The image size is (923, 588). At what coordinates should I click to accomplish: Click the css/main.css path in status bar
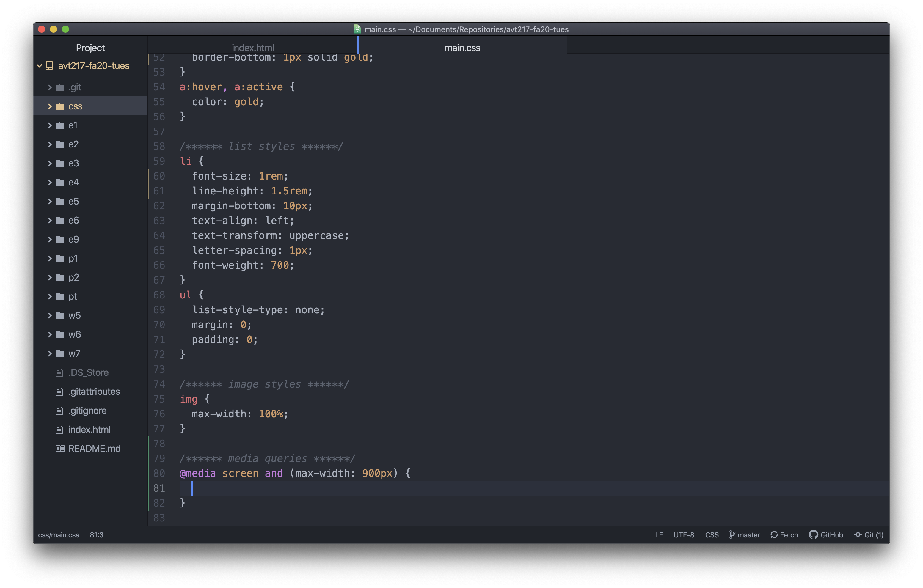59,535
